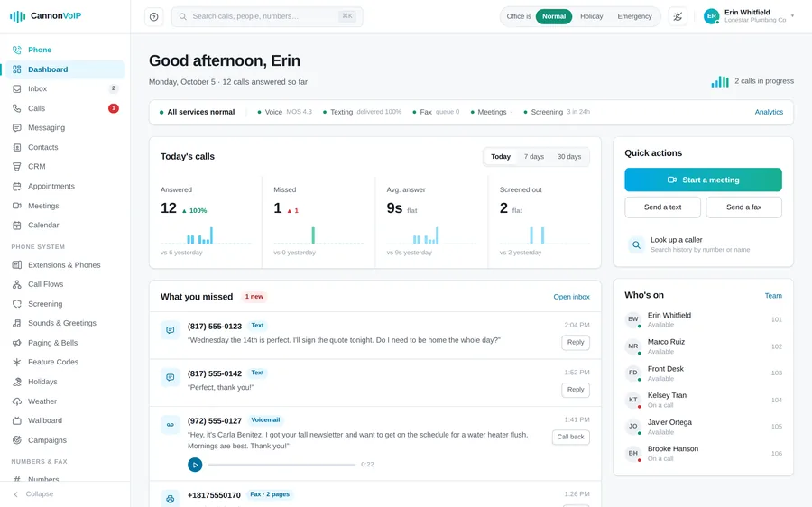Reply to (817) 555-0142 text
This screenshot has width=812, height=507.
click(x=576, y=390)
